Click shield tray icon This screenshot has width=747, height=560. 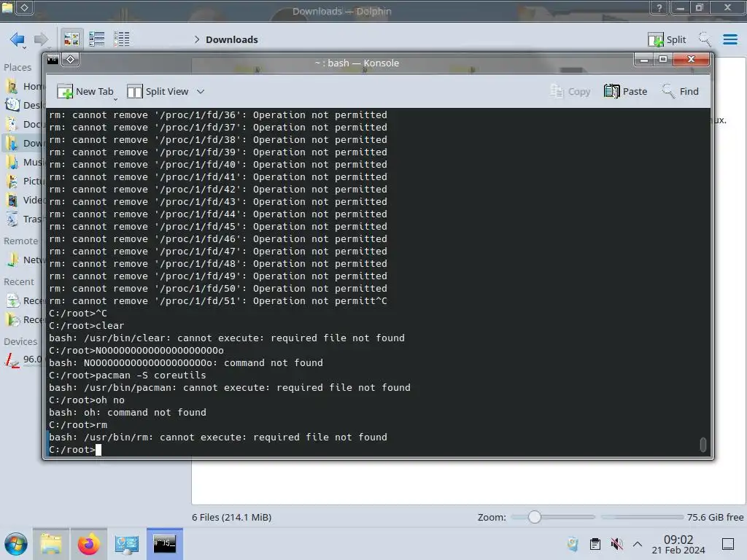573,544
